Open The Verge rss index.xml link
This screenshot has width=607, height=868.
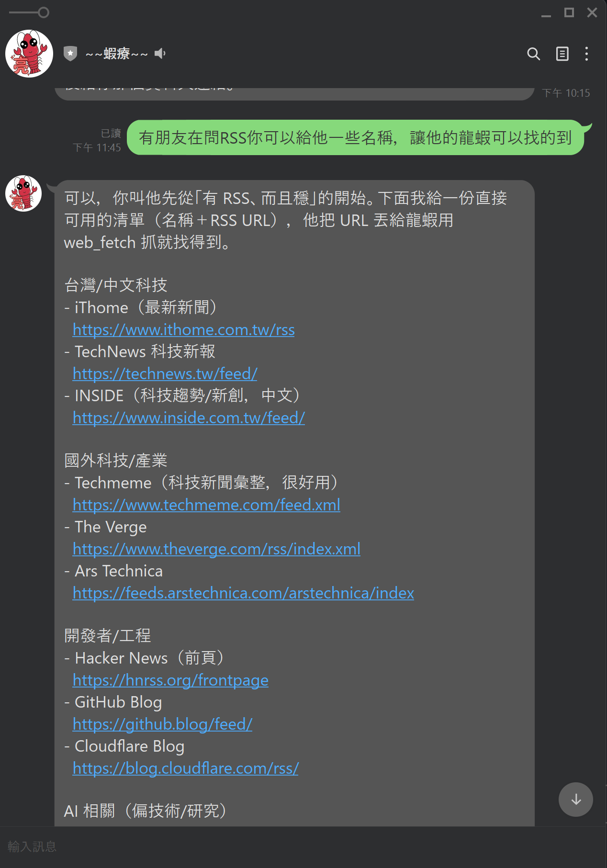pos(216,549)
